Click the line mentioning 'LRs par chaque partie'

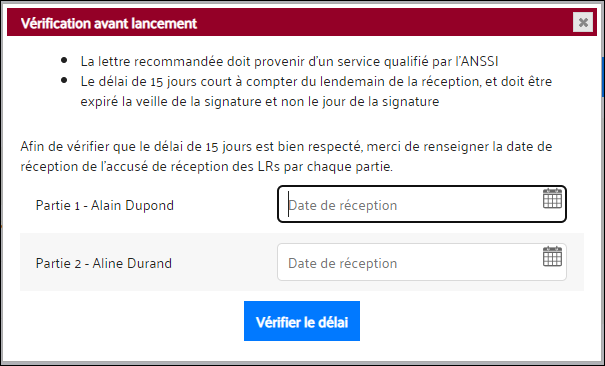(206, 167)
